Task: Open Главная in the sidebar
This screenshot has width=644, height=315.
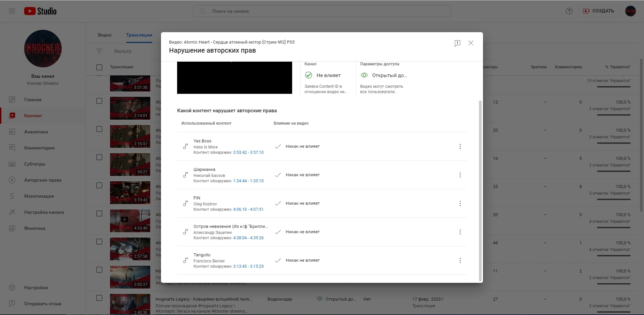Action: click(43, 100)
